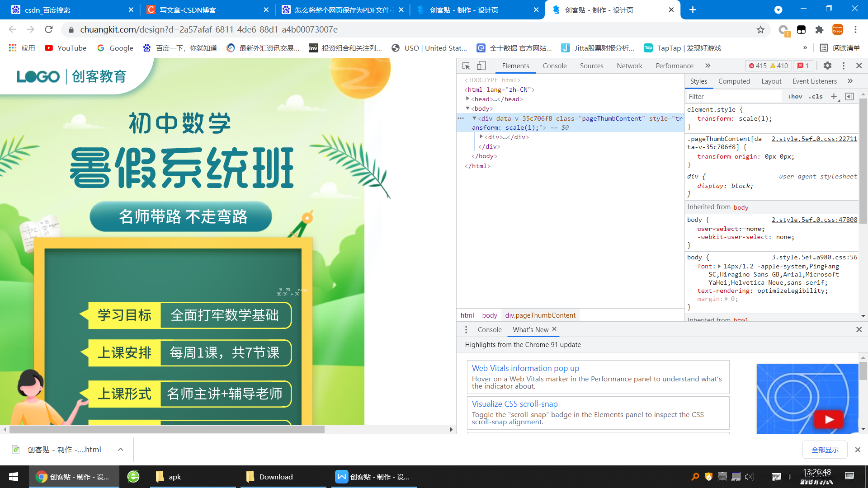The height and width of the screenshot is (488, 868).
Task: Toggle the device toolbar icon
Action: 481,66
